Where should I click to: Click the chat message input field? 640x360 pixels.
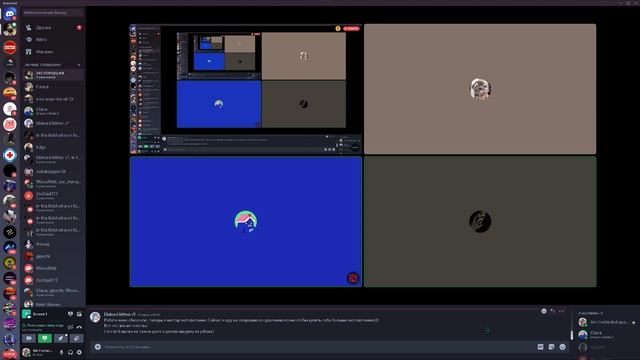pyautogui.click(x=318, y=347)
